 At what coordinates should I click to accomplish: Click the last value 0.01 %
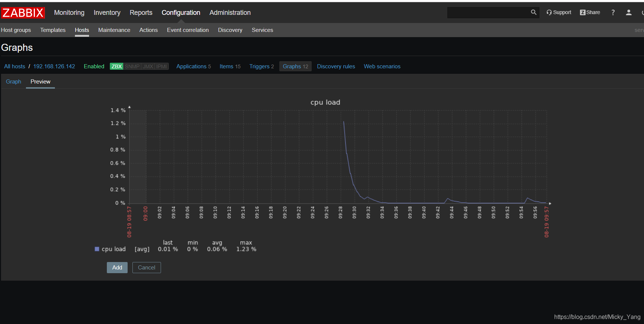click(168, 249)
